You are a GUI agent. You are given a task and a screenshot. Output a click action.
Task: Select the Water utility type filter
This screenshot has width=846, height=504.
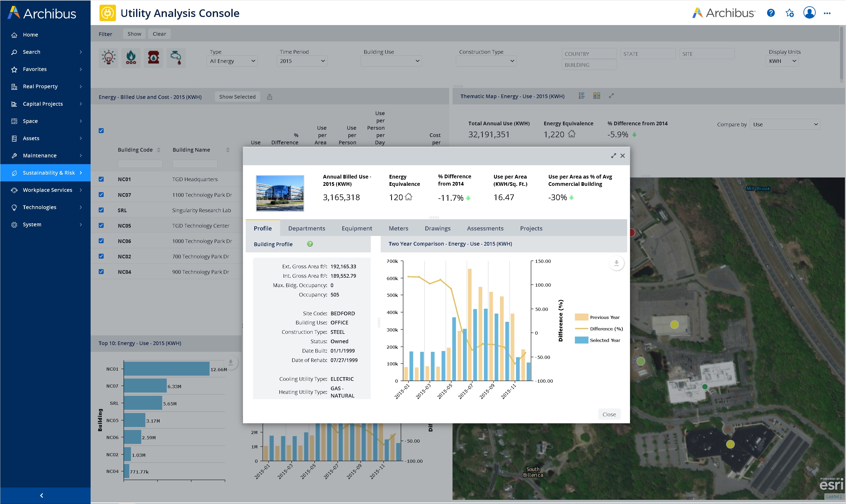tap(176, 58)
